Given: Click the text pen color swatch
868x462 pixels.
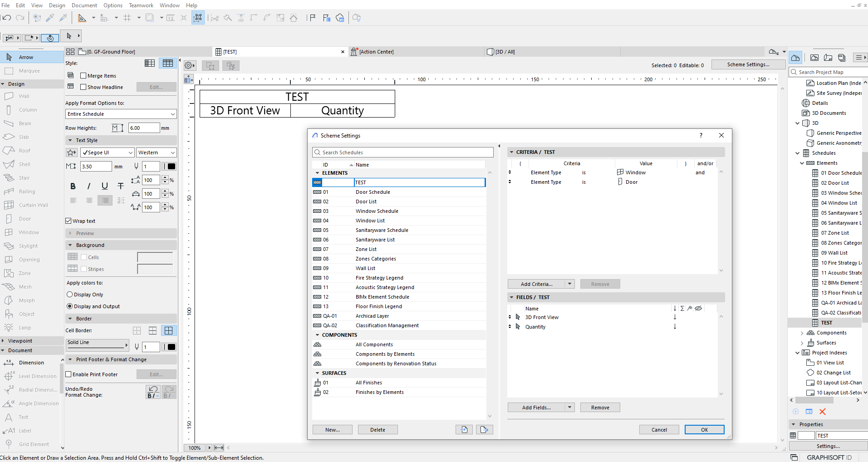Looking at the screenshot, I should click(x=171, y=167).
